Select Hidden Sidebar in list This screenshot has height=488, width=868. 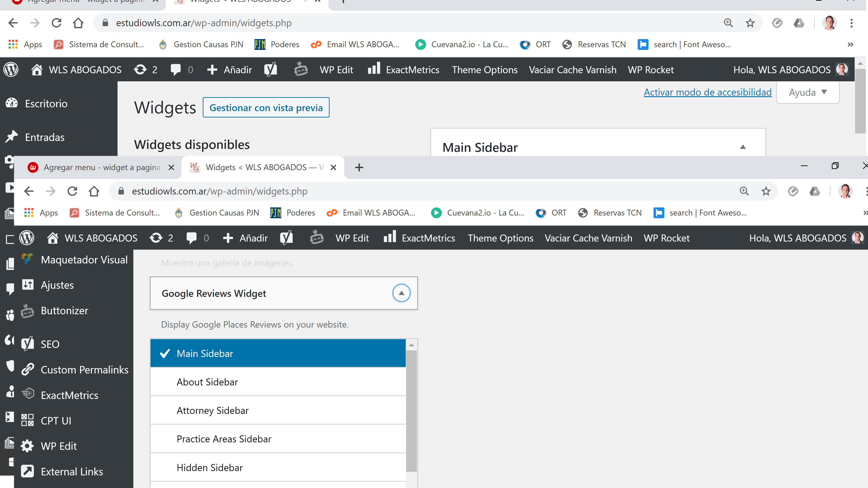point(278,467)
